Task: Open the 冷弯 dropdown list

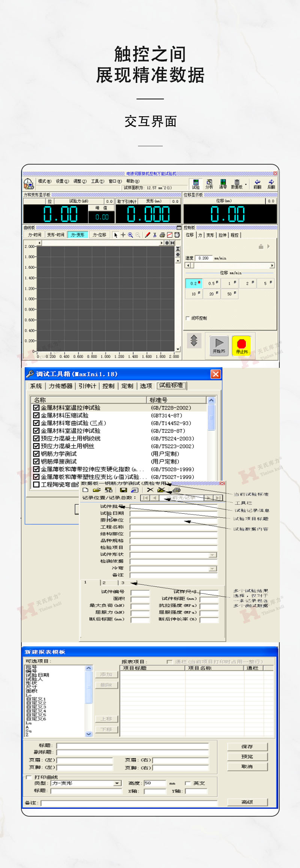Action: (x=213, y=568)
